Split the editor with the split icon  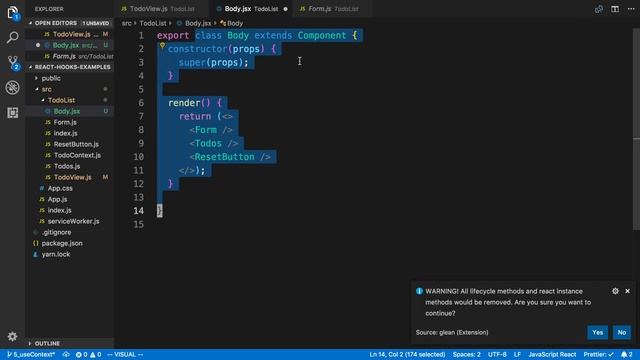point(615,9)
